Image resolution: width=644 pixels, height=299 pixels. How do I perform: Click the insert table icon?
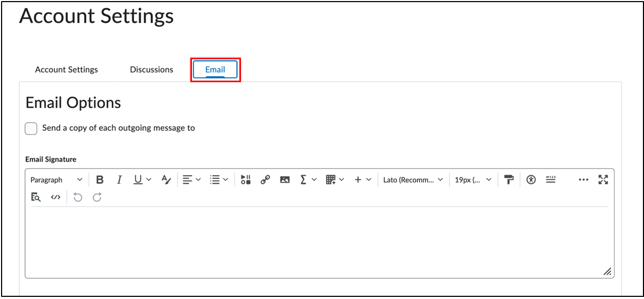click(x=331, y=180)
